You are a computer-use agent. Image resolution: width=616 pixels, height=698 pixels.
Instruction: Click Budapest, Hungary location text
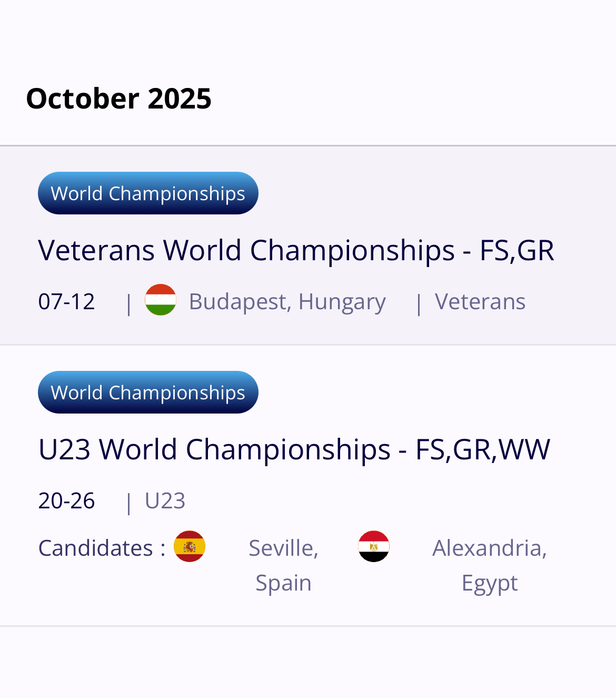[287, 302]
